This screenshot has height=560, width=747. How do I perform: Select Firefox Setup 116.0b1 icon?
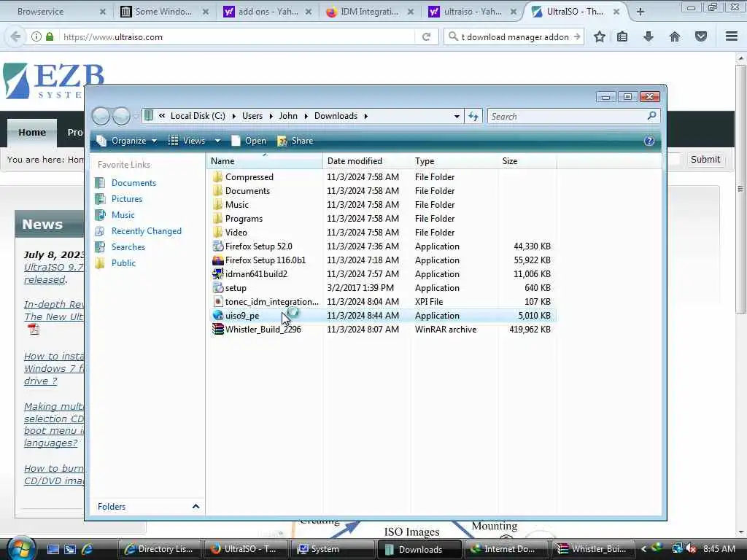coord(217,260)
